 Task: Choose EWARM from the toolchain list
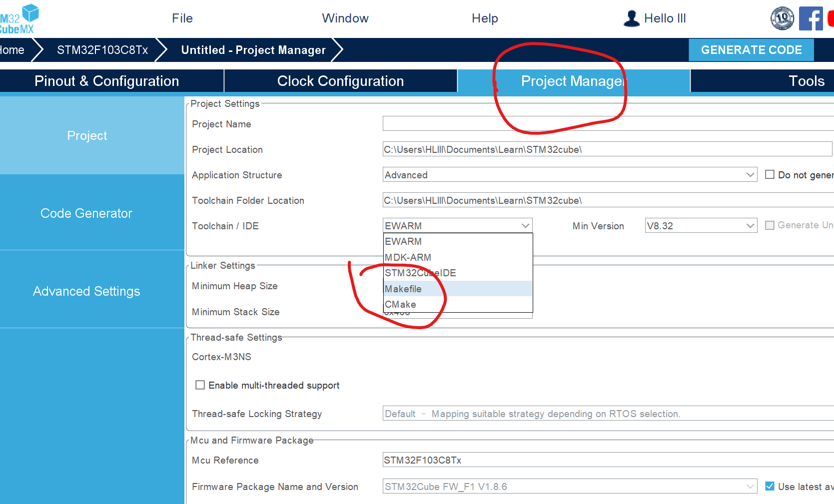coord(458,241)
